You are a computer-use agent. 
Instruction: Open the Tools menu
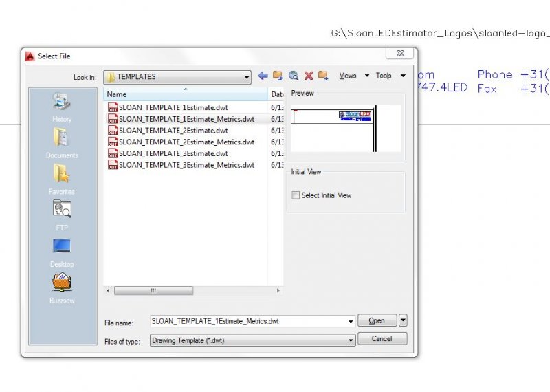390,76
